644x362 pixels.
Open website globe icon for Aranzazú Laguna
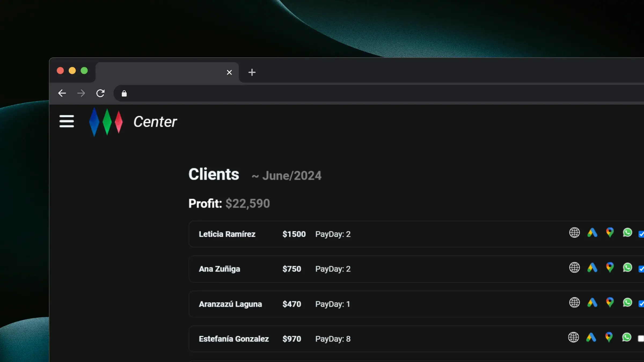click(x=574, y=302)
